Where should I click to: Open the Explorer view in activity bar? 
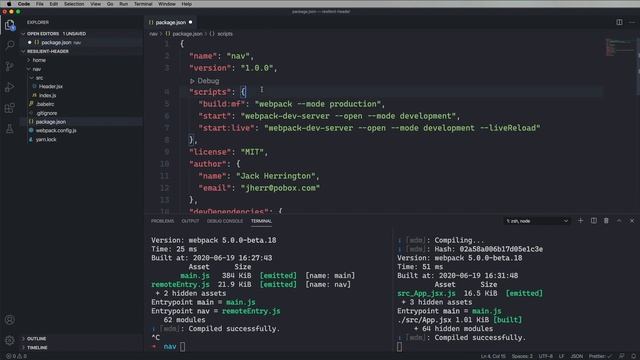tap(10, 25)
